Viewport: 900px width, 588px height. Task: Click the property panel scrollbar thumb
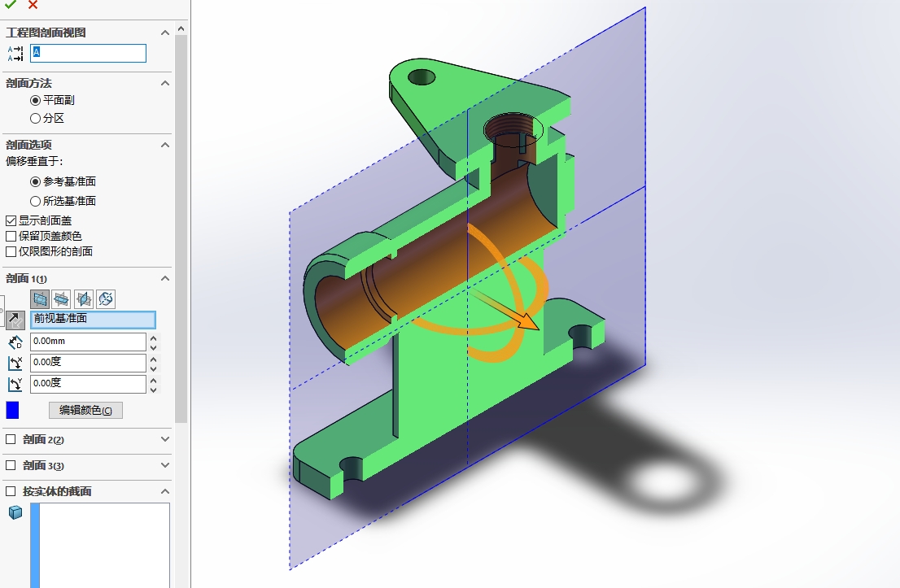click(x=181, y=229)
